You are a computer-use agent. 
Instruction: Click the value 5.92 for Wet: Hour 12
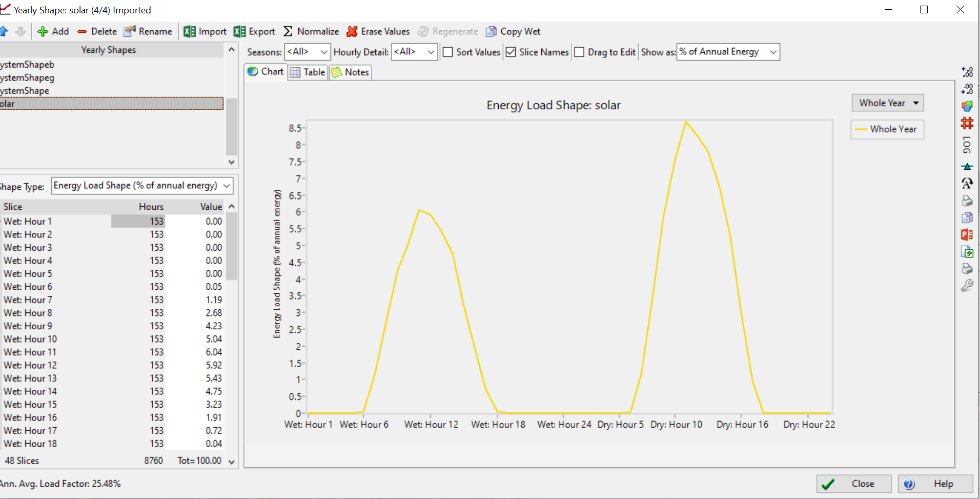(x=214, y=366)
